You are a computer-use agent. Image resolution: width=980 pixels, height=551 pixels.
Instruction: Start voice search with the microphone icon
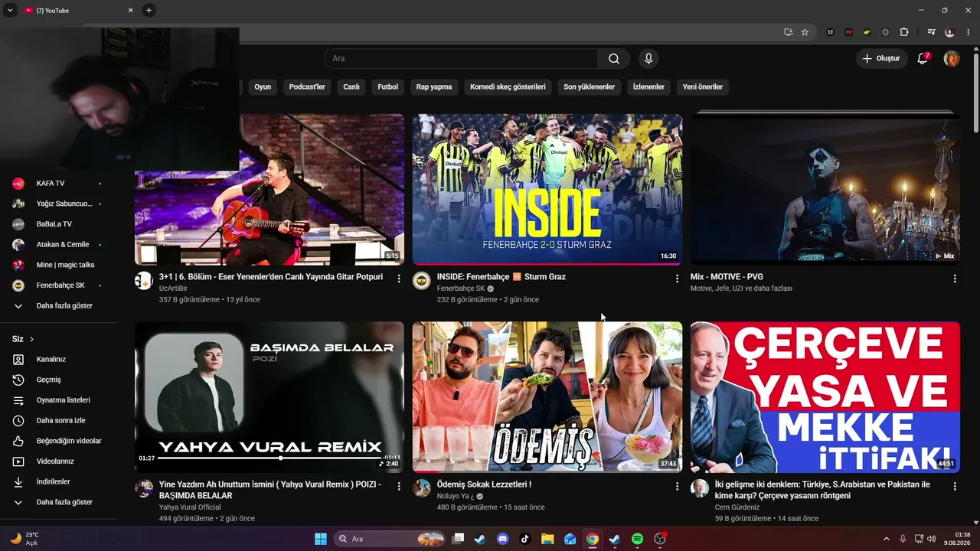pyautogui.click(x=648, y=59)
